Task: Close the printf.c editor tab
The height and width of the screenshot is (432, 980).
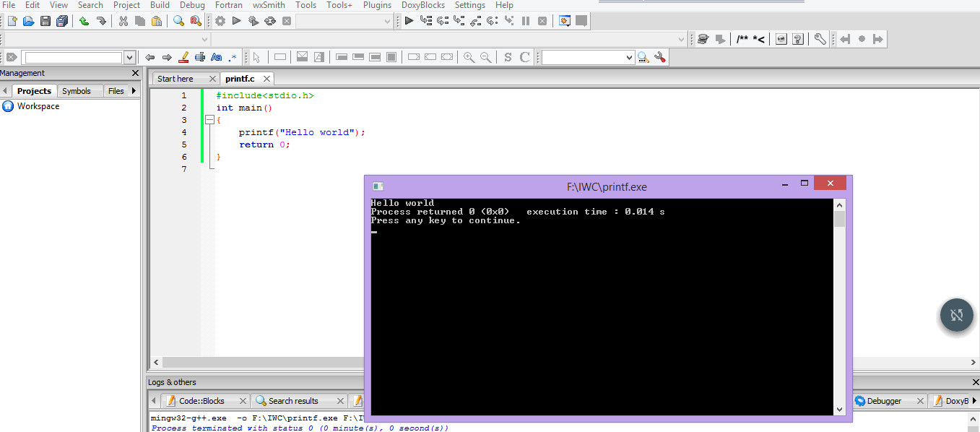Action: pyautogui.click(x=266, y=79)
